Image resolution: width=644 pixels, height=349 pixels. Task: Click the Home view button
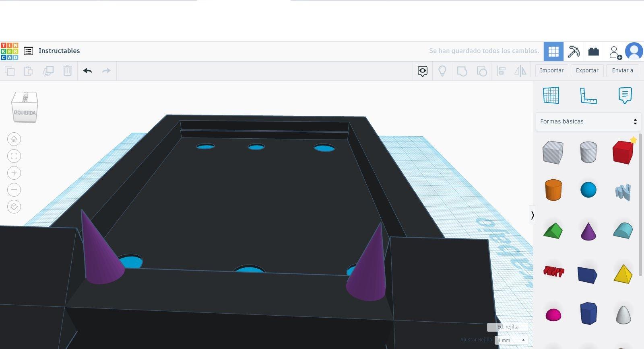click(14, 139)
